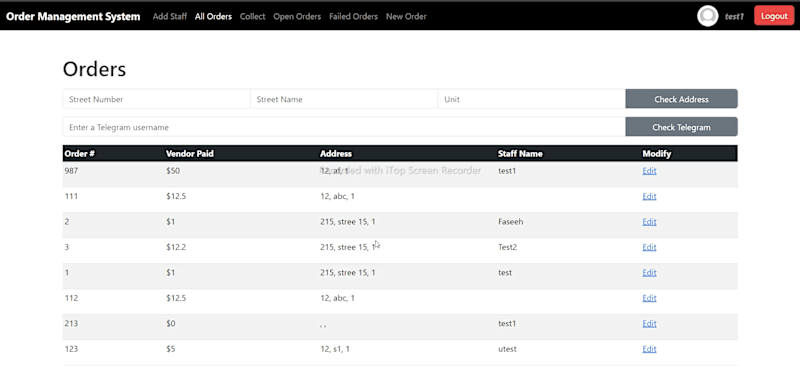Edit order 112

pos(649,298)
